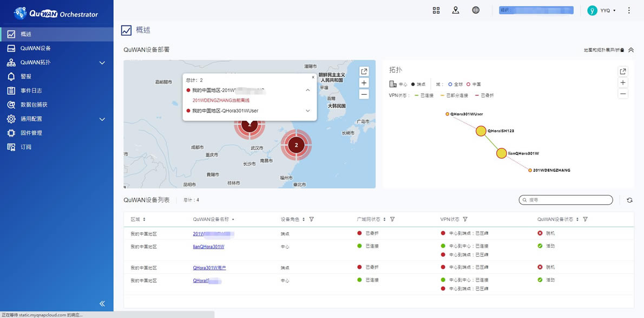Image resolution: width=644 pixels, height=318 pixels.
Task: Open the organization selector dropdown
Action: (536, 10)
